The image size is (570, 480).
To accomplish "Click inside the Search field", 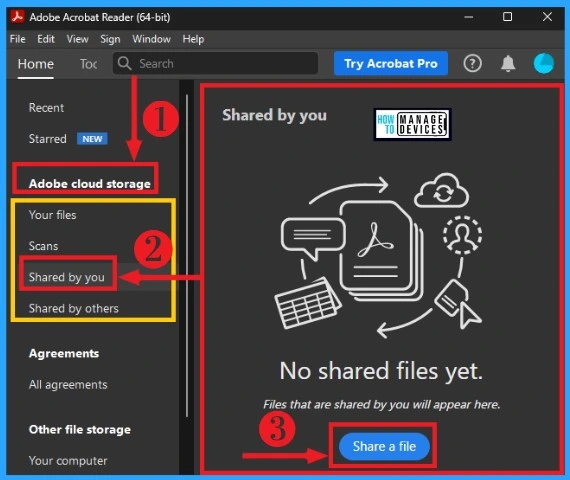I will (215, 63).
